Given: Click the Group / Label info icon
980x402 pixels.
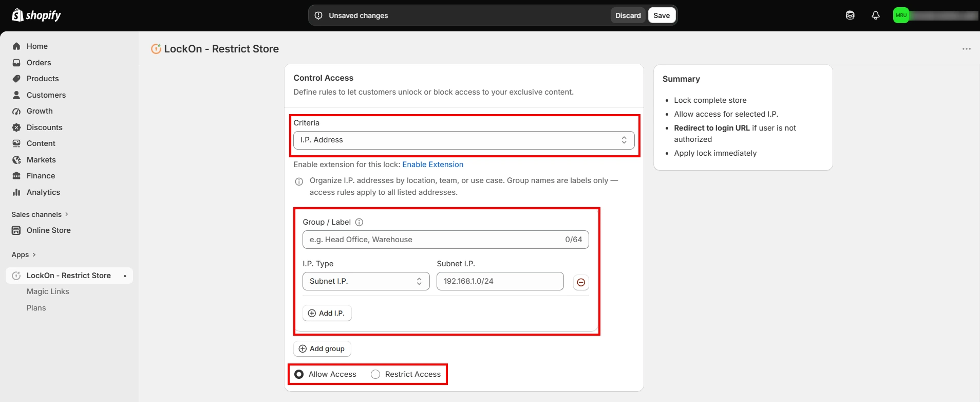Looking at the screenshot, I should point(360,222).
